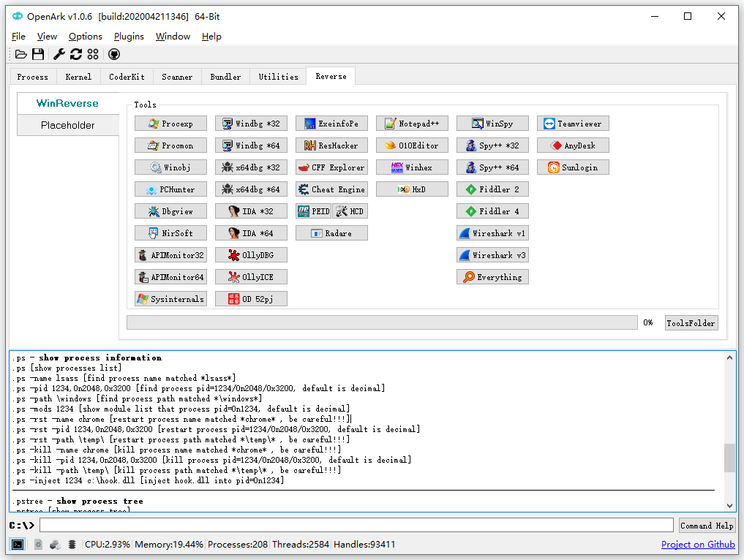Launch Spy++ x64

pos(492,167)
